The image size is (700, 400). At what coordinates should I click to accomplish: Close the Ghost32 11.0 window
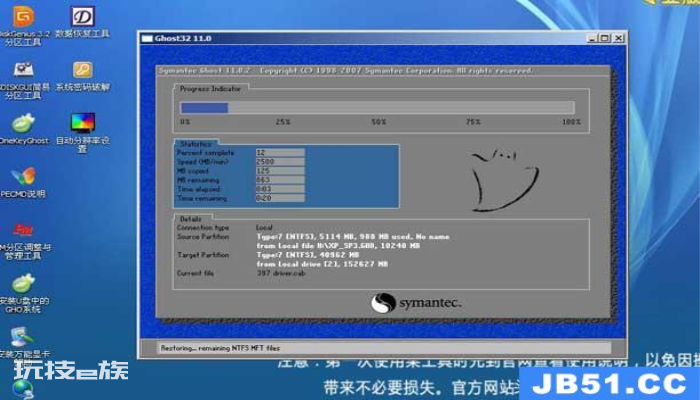click(x=618, y=38)
